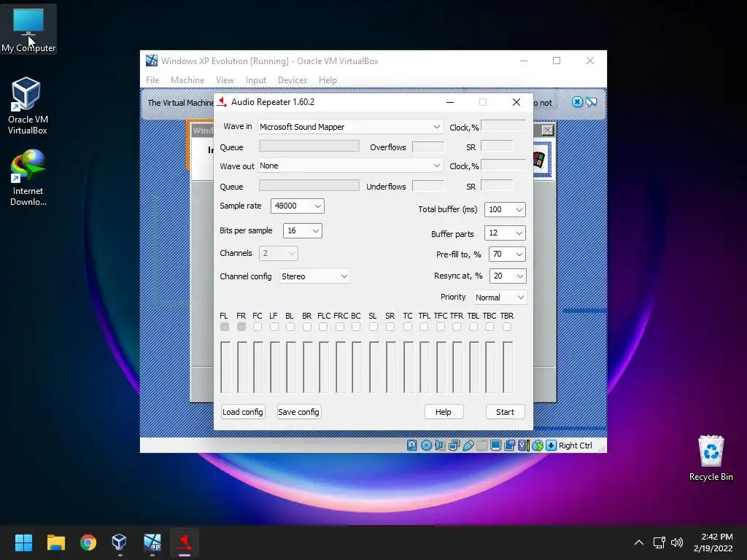Open the Help menu in VirtualBox
Screen dimensions: 747x560
point(328,80)
